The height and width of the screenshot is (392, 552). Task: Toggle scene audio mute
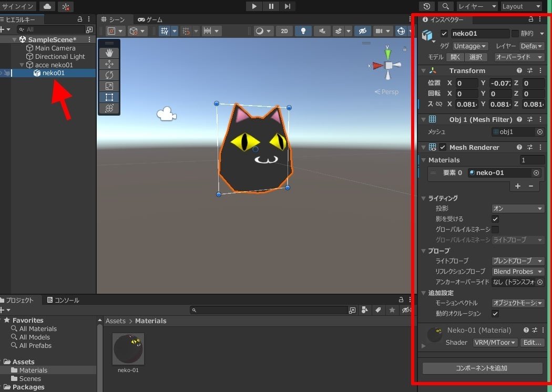pyautogui.click(x=322, y=31)
